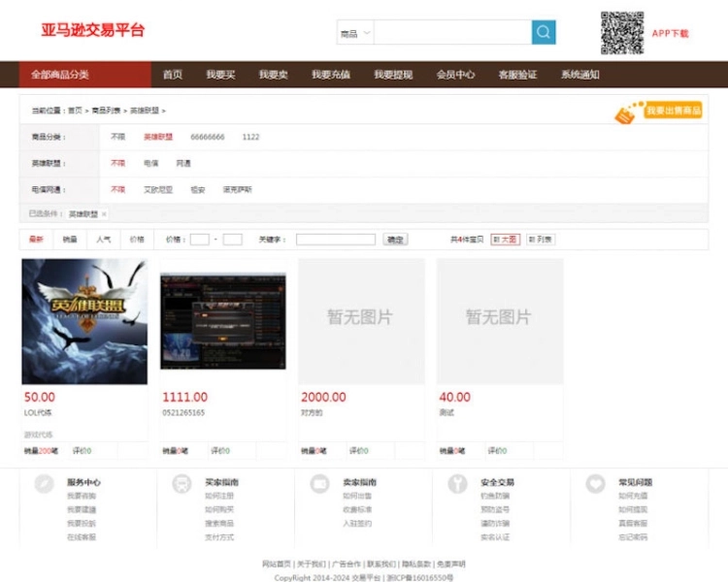The image size is (728, 582).
Task: Click 关于我们 in bottom footer
Action: pos(311,564)
